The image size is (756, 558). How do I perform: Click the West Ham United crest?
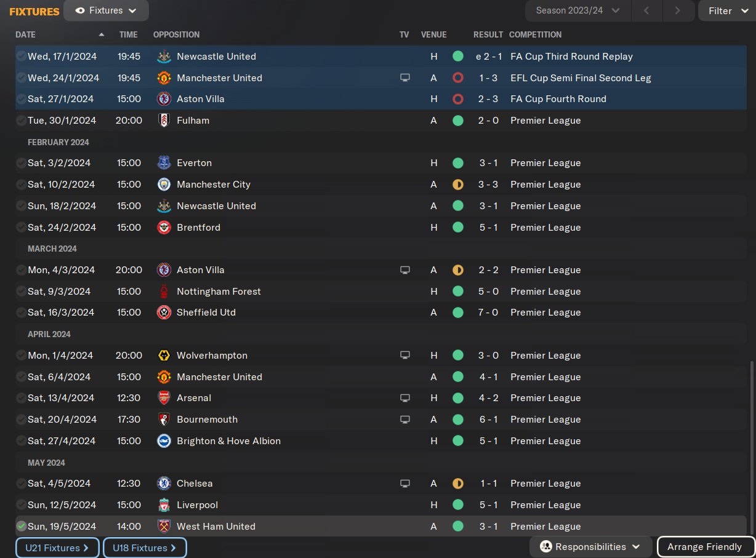(x=164, y=527)
